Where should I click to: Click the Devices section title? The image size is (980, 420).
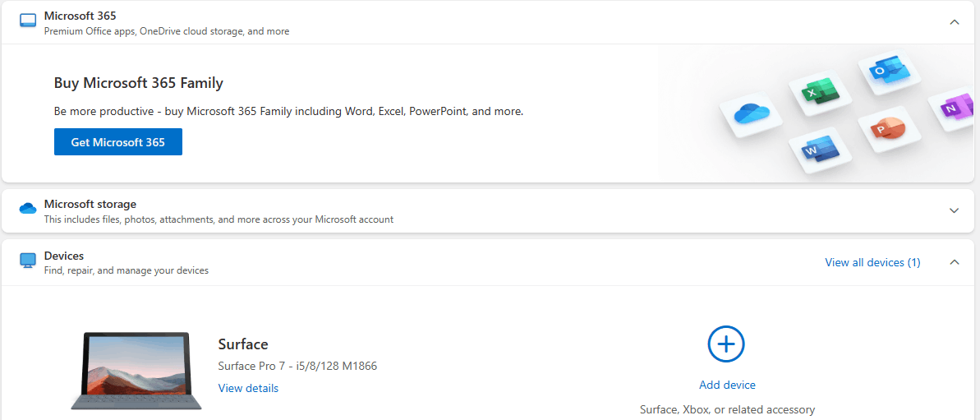click(64, 256)
